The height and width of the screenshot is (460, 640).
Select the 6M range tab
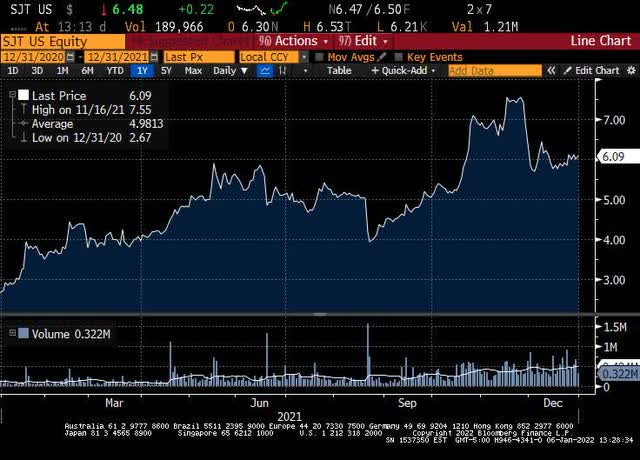87,71
